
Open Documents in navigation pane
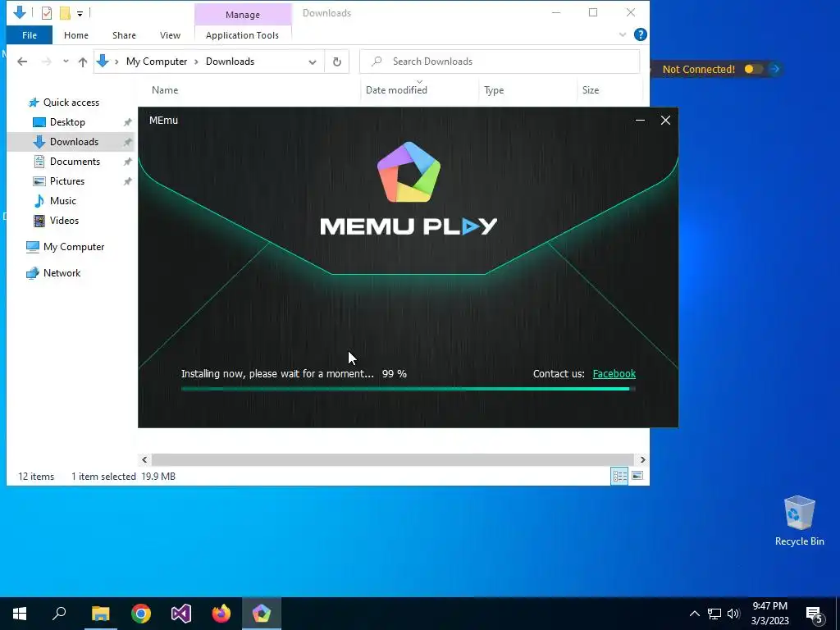pyautogui.click(x=75, y=162)
